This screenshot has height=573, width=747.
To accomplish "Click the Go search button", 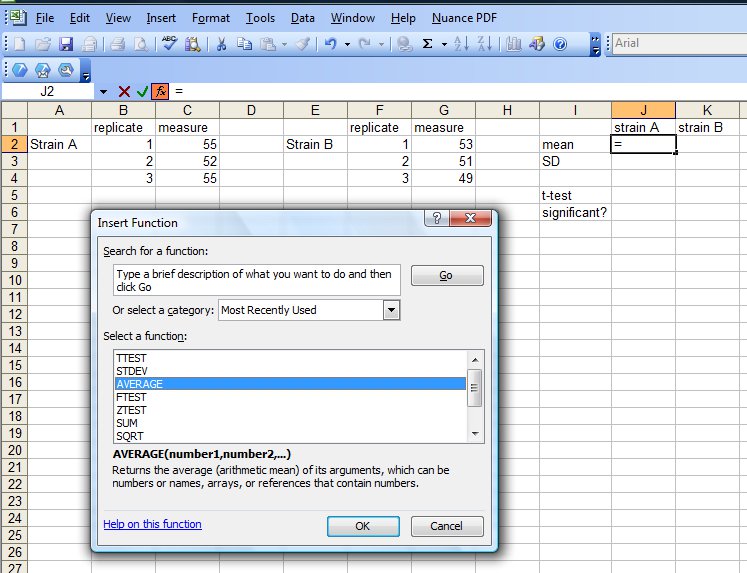I will (447, 275).
